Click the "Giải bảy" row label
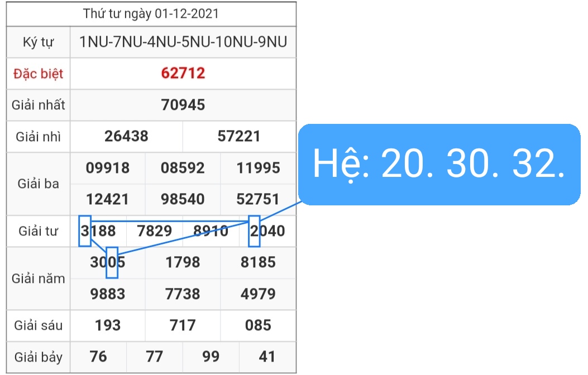Viewport: 588px width, 375px height. point(39,357)
